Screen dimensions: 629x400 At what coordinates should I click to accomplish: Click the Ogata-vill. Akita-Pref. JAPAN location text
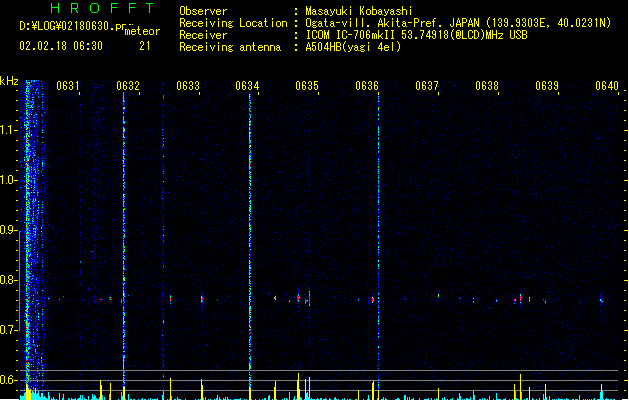point(458,23)
